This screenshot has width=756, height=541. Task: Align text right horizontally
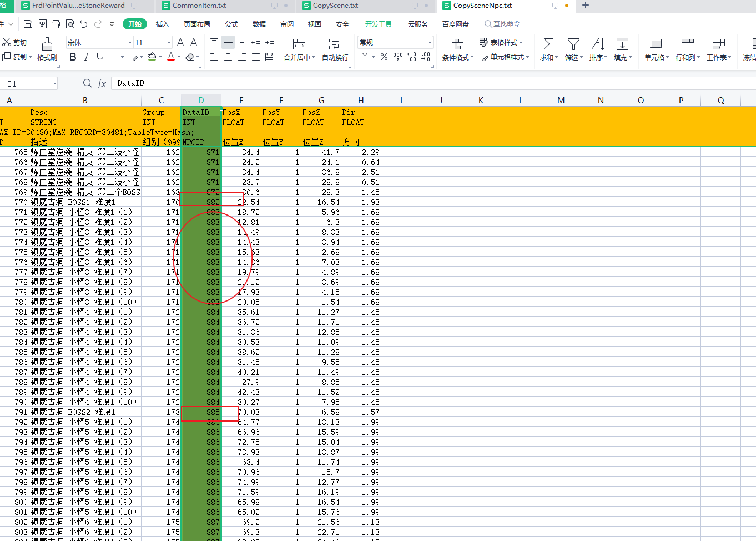[x=242, y=57]
